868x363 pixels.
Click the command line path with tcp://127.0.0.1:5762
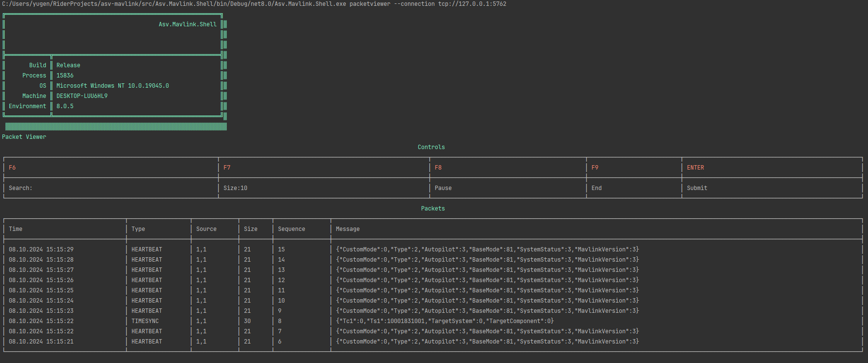click(x=254, y=4)
